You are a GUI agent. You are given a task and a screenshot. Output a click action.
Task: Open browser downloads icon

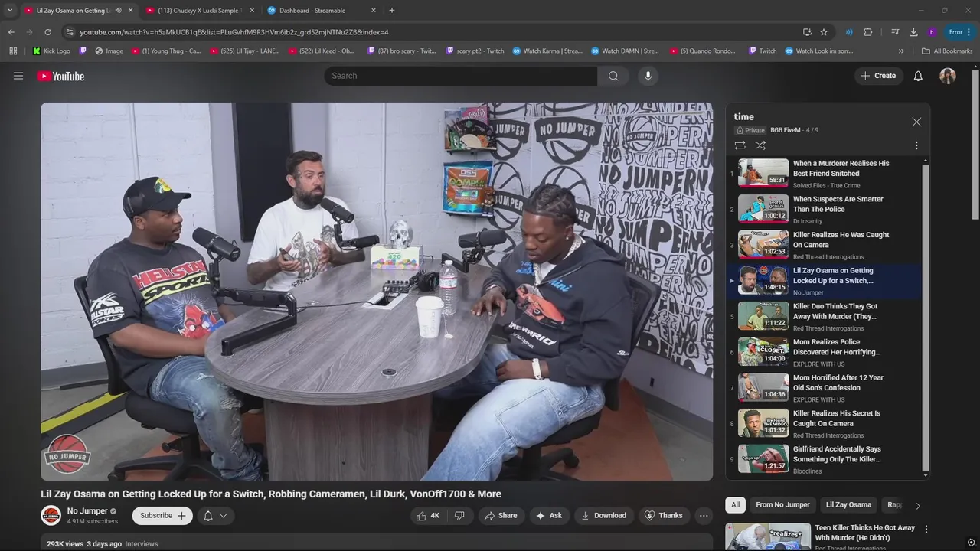point(913,32)
